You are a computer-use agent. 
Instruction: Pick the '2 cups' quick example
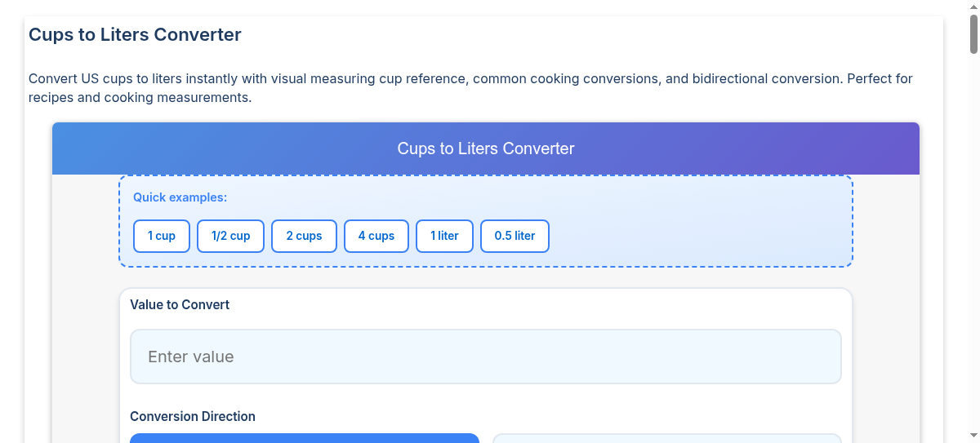click(304, 236)
